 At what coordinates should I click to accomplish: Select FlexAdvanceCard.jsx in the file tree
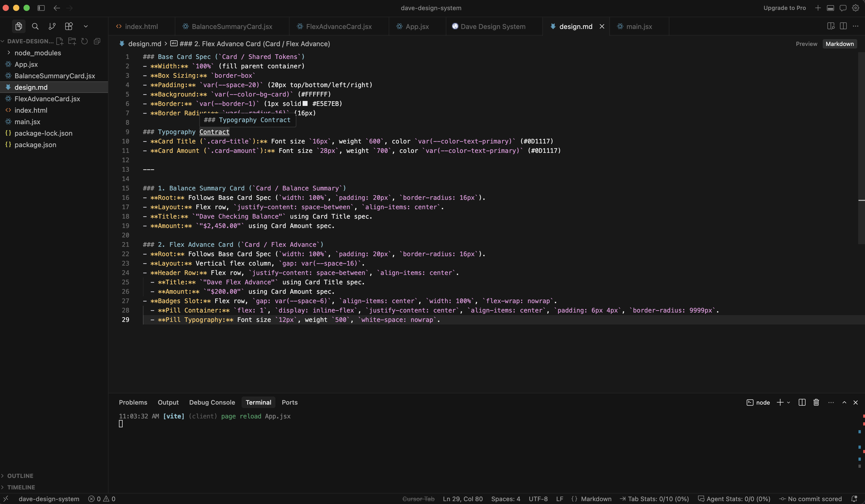47,99
